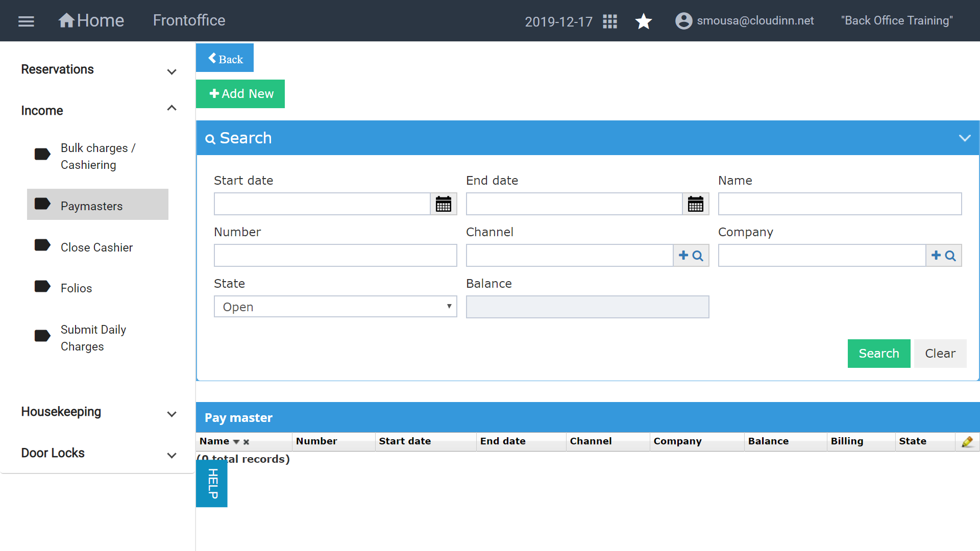Sort by Channel column header
The width and height of the screenshot is (980, 551).
pos(591,441)
